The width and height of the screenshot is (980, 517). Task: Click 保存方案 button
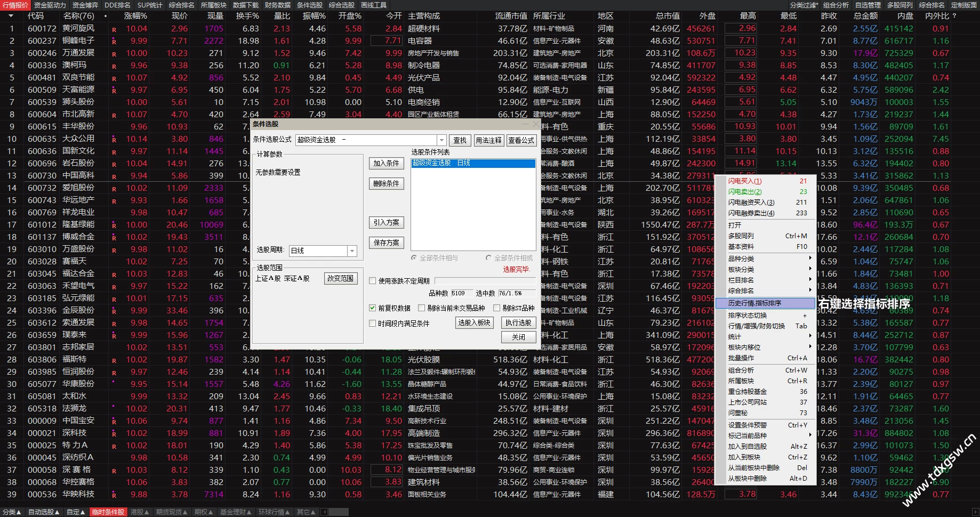[387, 243]
